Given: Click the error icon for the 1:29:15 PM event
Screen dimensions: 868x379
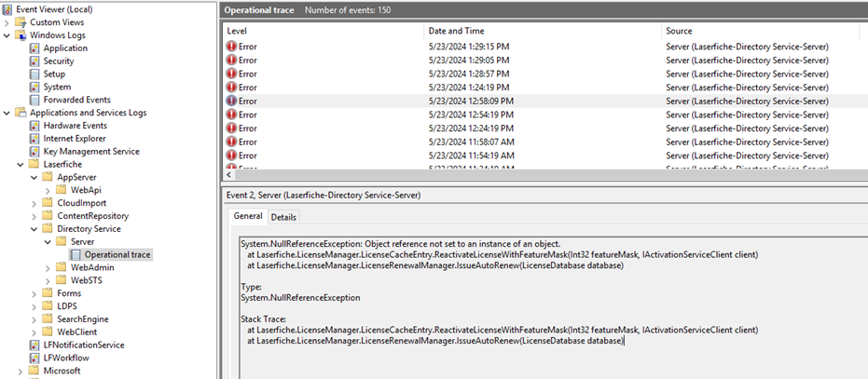Looking at the screenshot, I should coord(231,47).
